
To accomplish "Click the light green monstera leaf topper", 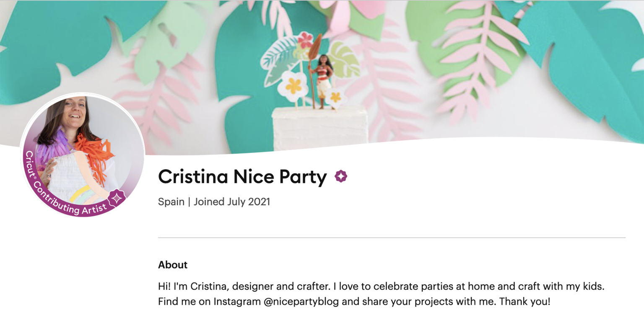I will 343,61.
